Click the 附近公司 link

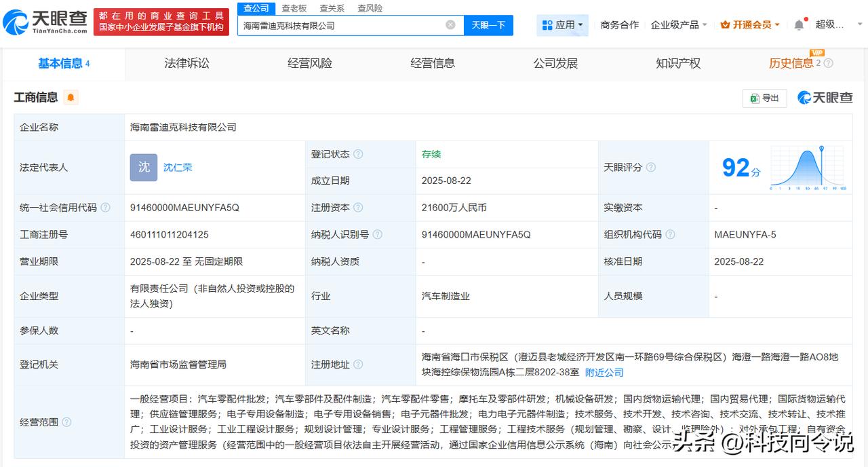[x=604, y=372]
